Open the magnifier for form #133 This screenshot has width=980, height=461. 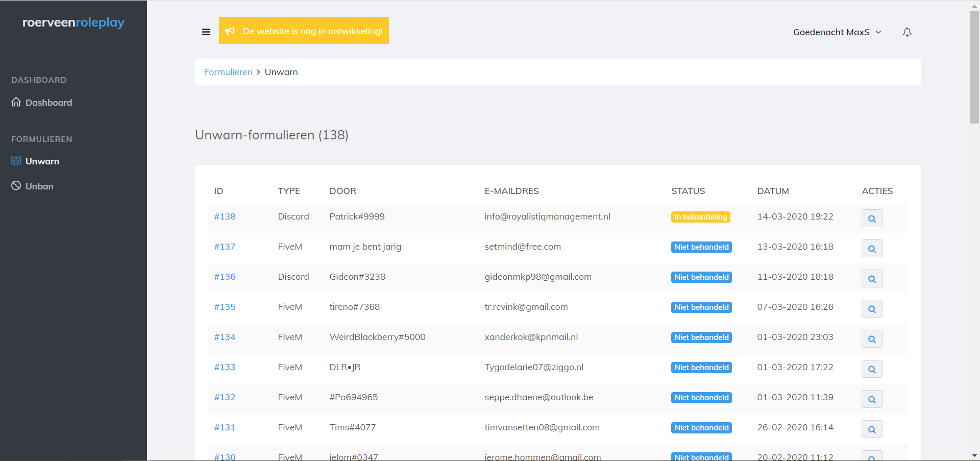pyautogui.click(x=872, y=369)
